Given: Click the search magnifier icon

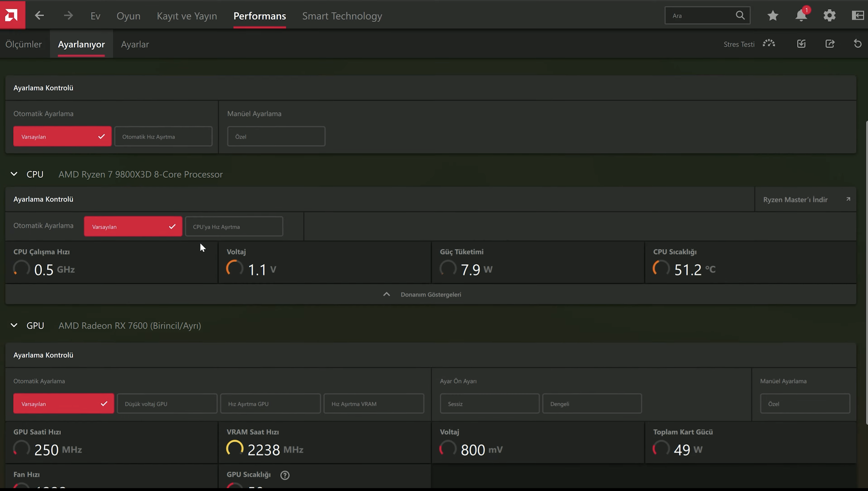Looking at the screenshot, I should 740,15.
